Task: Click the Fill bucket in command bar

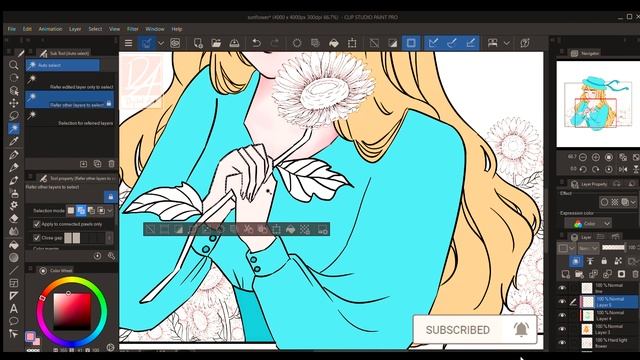Action: 333,43
